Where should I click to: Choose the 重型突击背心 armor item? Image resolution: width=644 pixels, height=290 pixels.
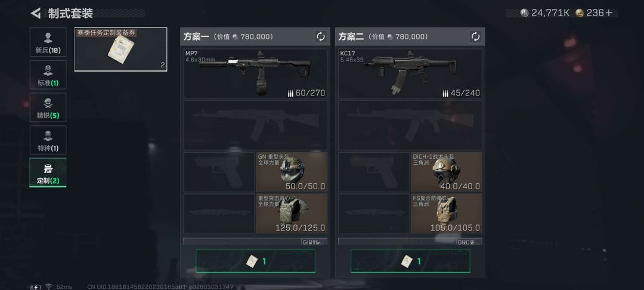click(292, 213)
